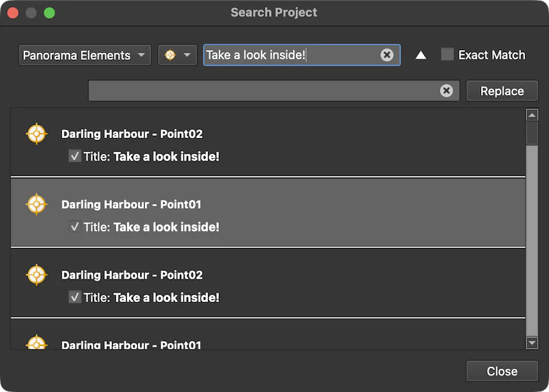Clear the replace text field
Viewport: 549px width, 392px height.
tap(447, 91)
